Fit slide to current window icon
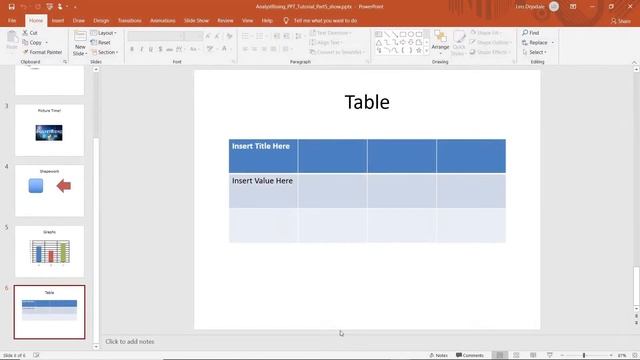Screen dimensions: 640x360 point(635,355)
